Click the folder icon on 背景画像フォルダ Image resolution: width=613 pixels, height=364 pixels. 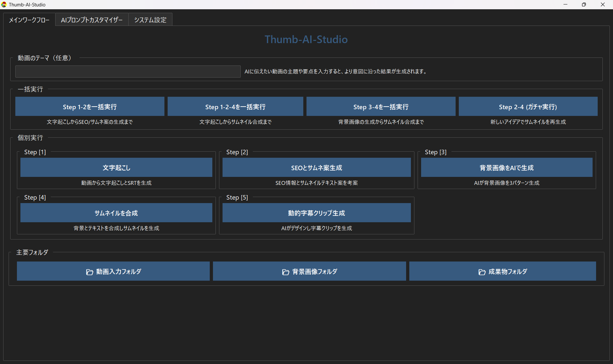coord(286,272)
